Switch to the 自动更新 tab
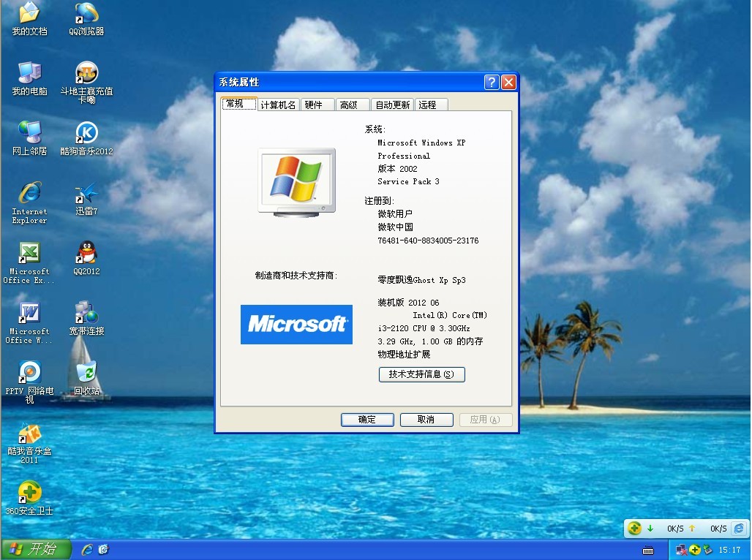The height and width of the screenshot is (560, 752). pyautogui.click(x=392, y=104)
